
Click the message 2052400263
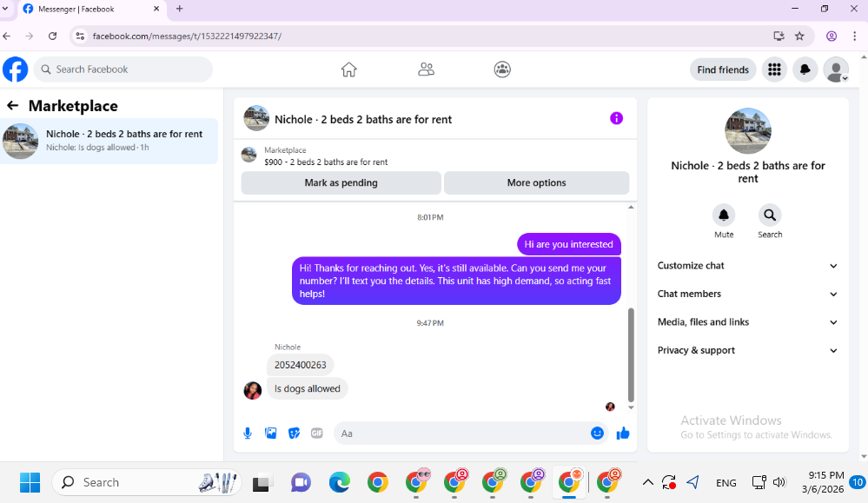click(300, 365)
